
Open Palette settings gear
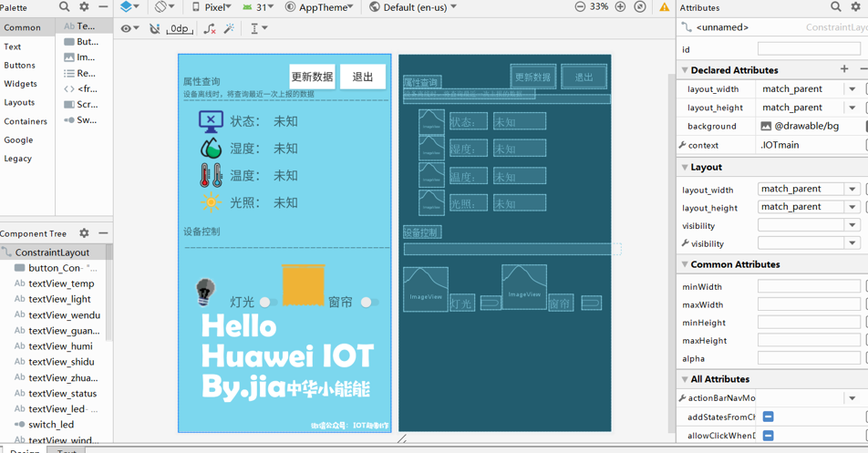click(x=84, y=6)
